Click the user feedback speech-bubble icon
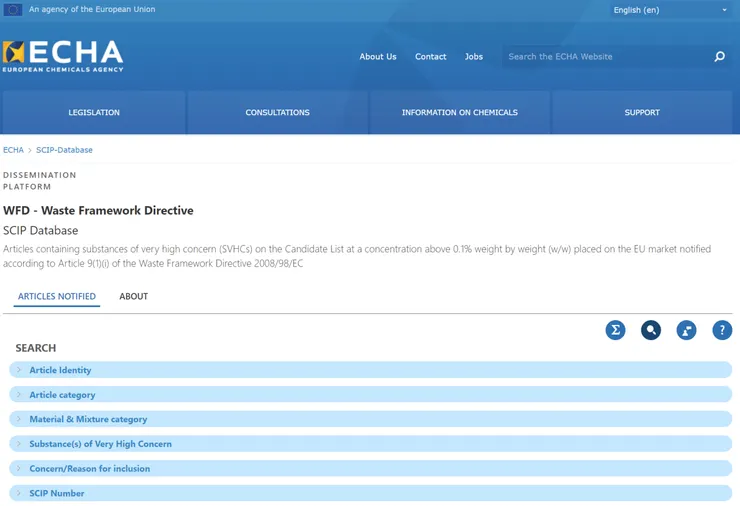 pyautogui.click(x=686, y=330)
